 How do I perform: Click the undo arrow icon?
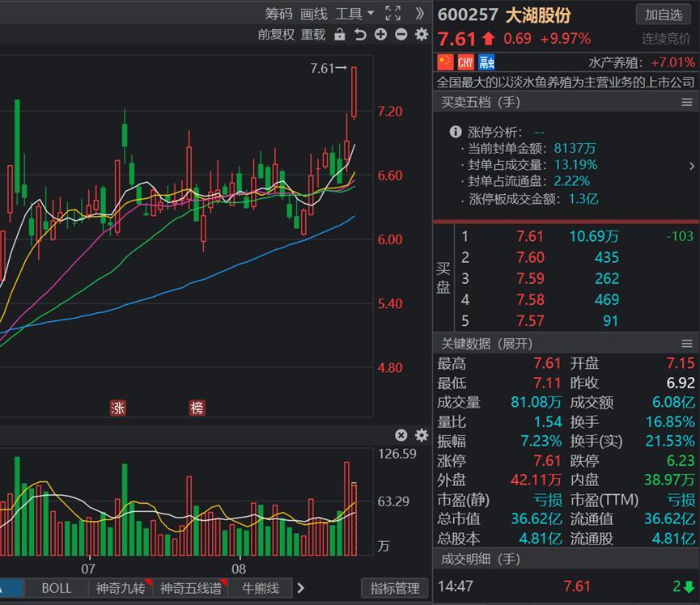click(360, 34)
